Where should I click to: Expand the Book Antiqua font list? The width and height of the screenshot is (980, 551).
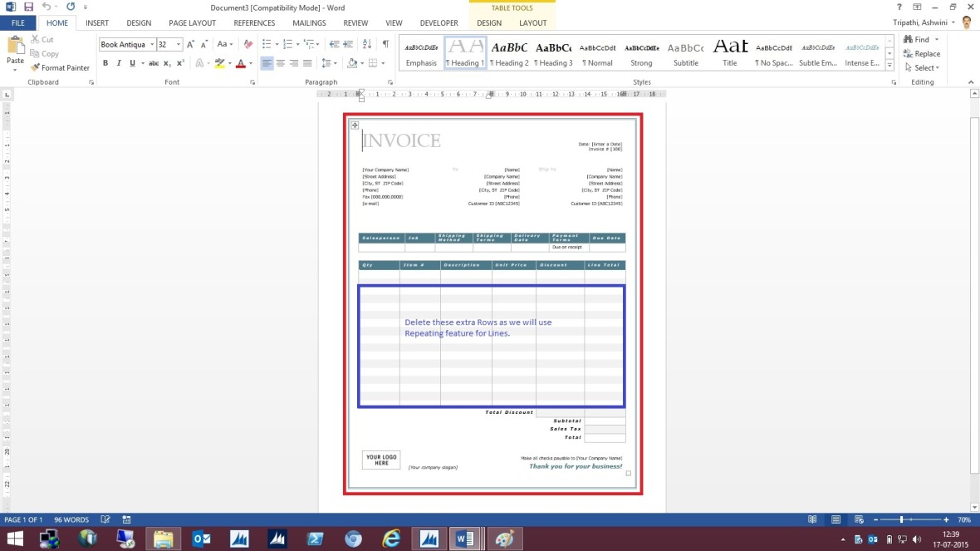(152, 43)
